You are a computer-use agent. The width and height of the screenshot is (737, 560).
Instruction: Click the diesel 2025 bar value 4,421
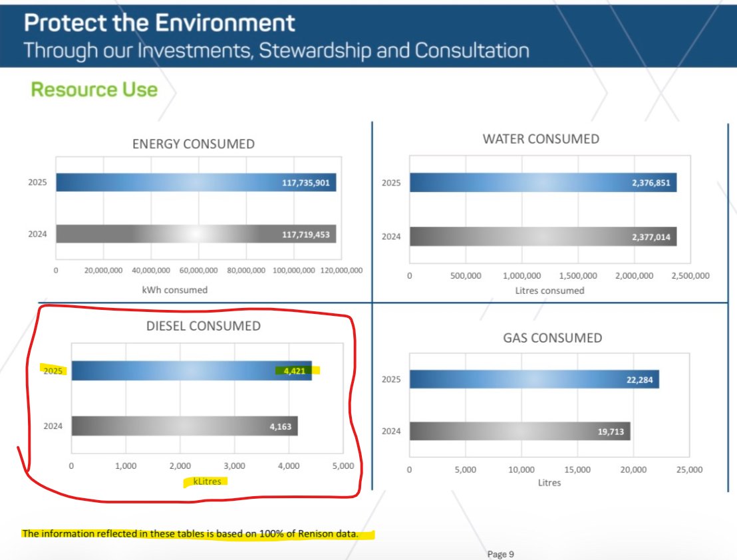pos(295,371)
